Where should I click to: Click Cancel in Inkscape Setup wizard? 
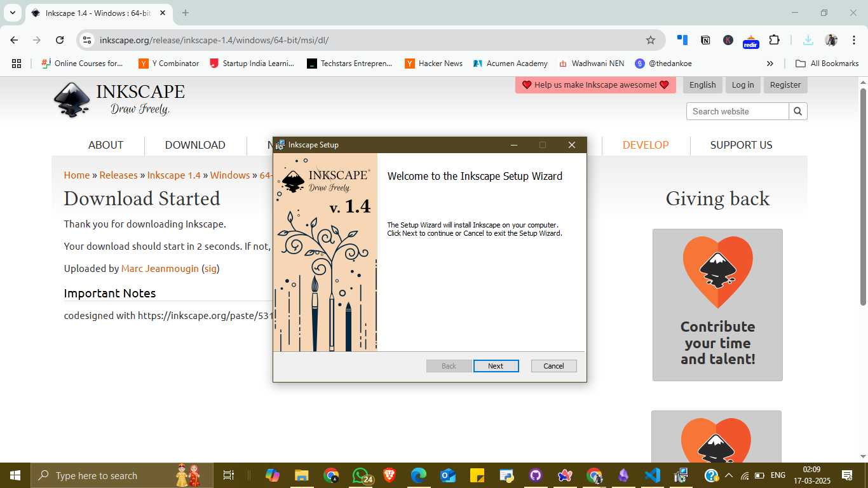click(x=553, y=366)
